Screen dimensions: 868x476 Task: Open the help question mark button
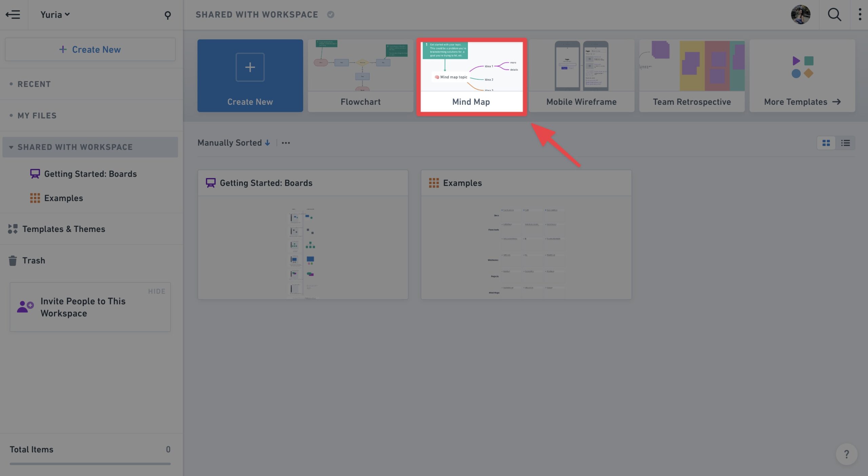click(846, 454)
